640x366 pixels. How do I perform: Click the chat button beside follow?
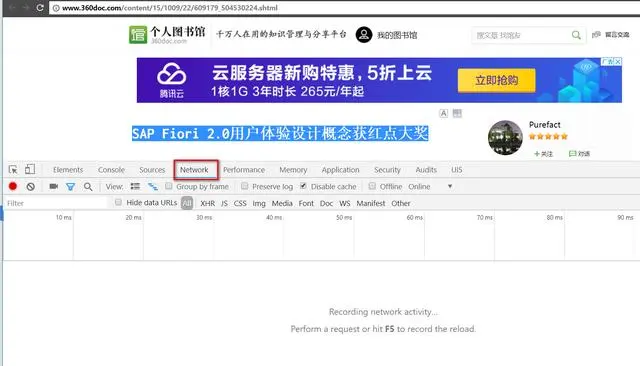click(579, 154)
